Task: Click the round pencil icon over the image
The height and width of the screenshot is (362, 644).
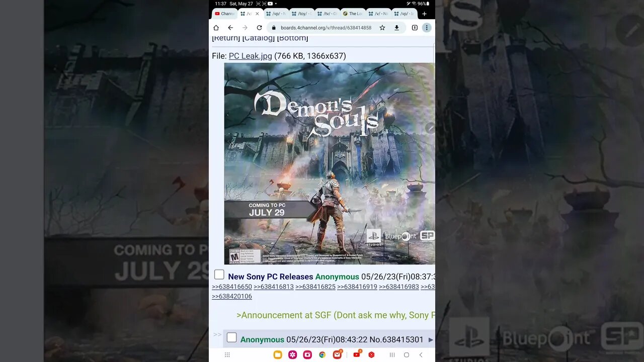Action: (x=430, y=128)
